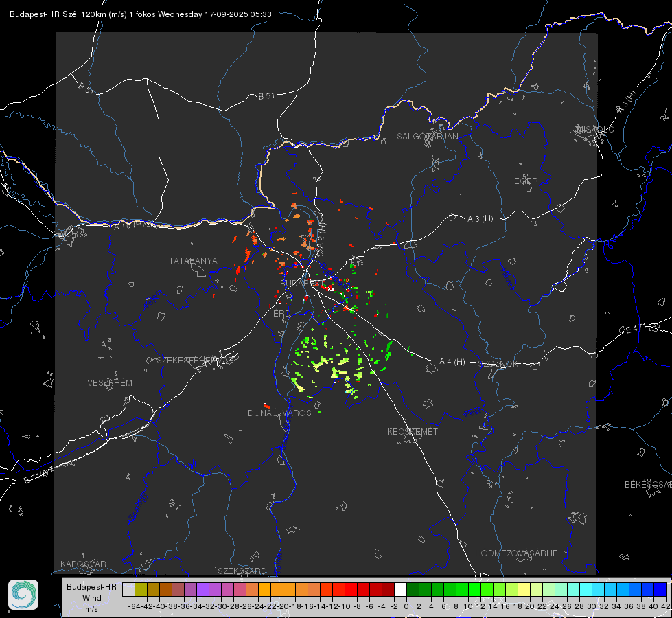672x618 pixels.
Task: Click the KECSKEMET city label
Action: (x=412, y=432)
